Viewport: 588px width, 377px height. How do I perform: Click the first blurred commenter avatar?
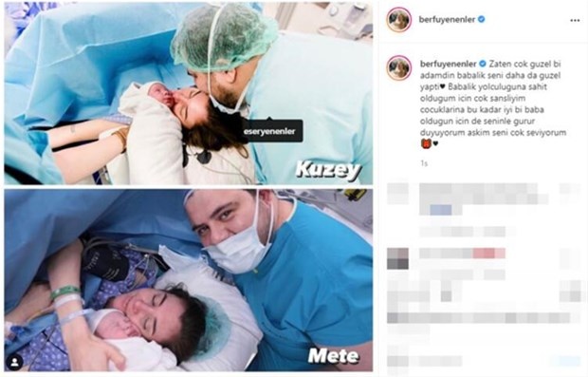pos(398,194)
